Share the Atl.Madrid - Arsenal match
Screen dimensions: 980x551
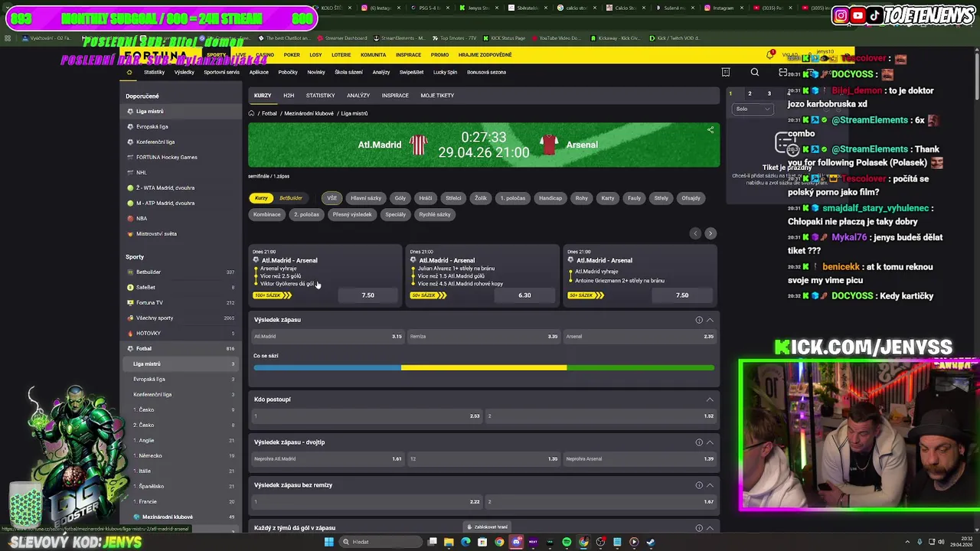710,130
